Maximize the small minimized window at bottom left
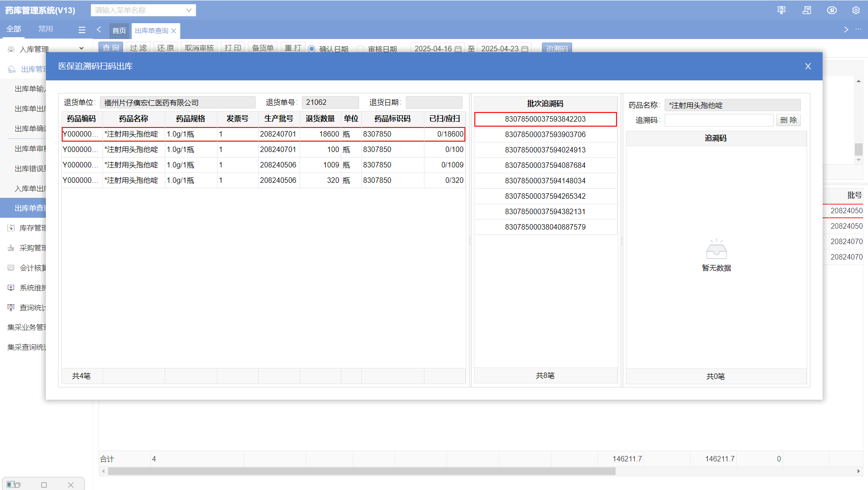 44,485
